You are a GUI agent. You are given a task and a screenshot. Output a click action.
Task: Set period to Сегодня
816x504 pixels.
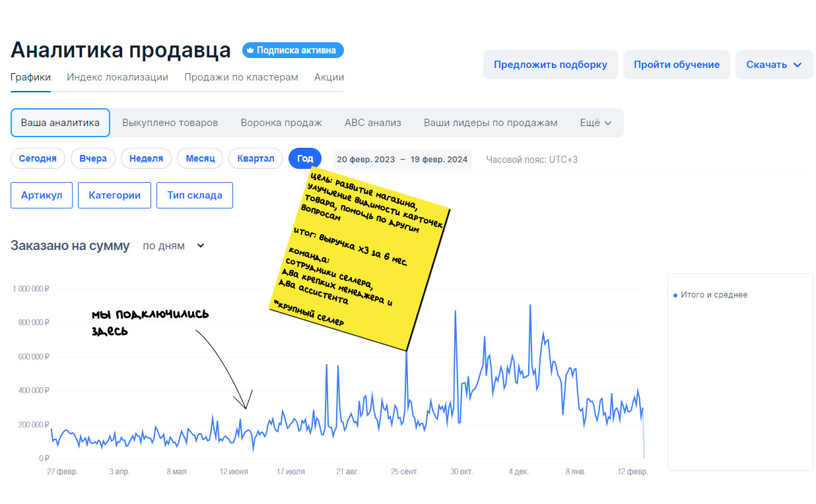pyautogui.click(x=38, y=159)
